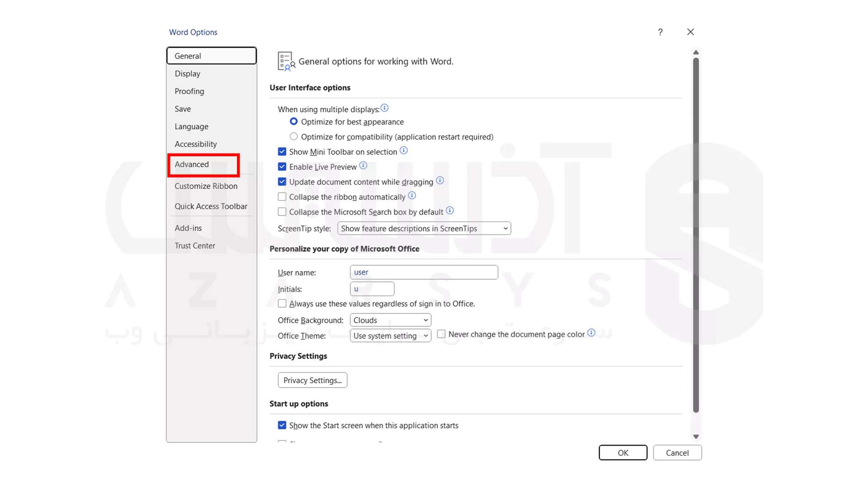
Task: Click info icon for Update document content dragging
Action: click(440, 180)
